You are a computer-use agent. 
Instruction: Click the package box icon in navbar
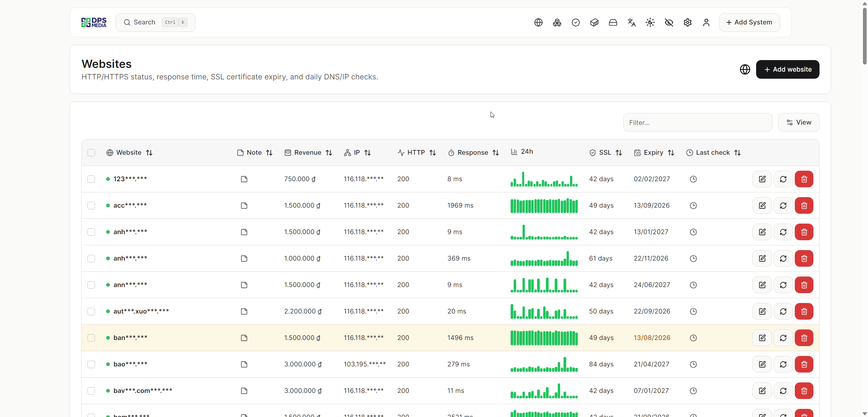pos(594,22)
